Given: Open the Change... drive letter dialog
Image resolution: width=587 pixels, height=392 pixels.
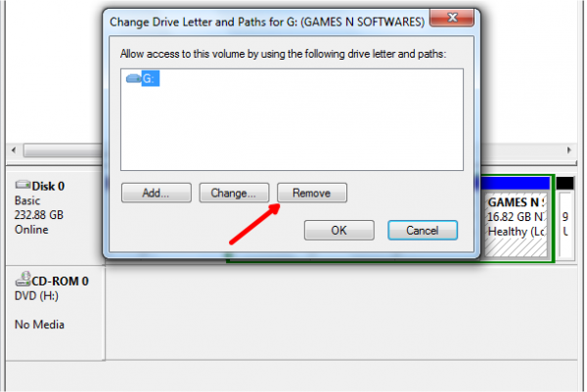Looking at the screenshot, I should (234, 193).
